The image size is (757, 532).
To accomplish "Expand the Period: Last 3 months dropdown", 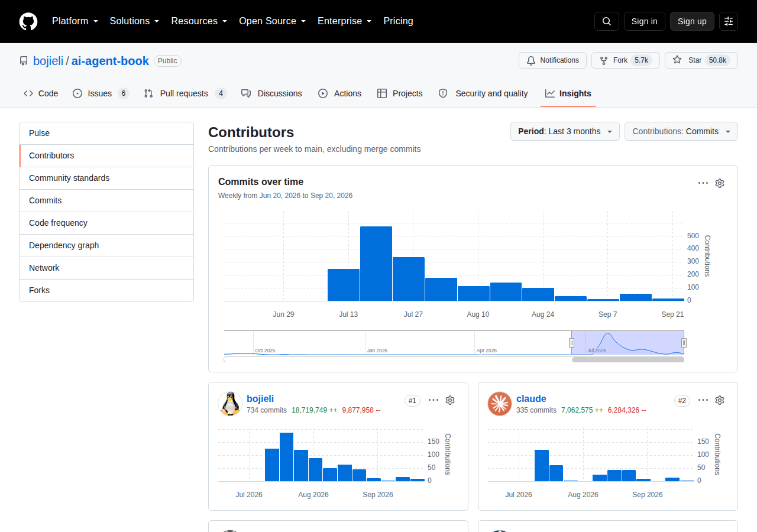I will (x=565, y=131).
